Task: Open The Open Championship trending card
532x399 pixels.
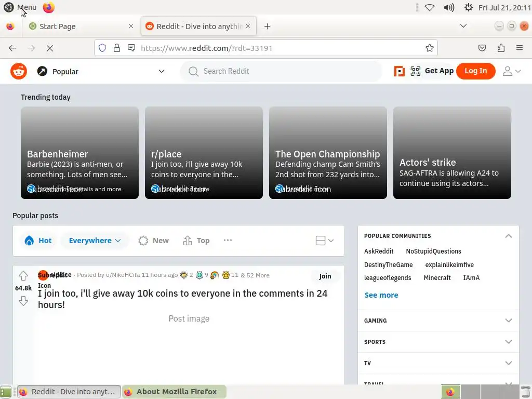Action: (328, 153)
